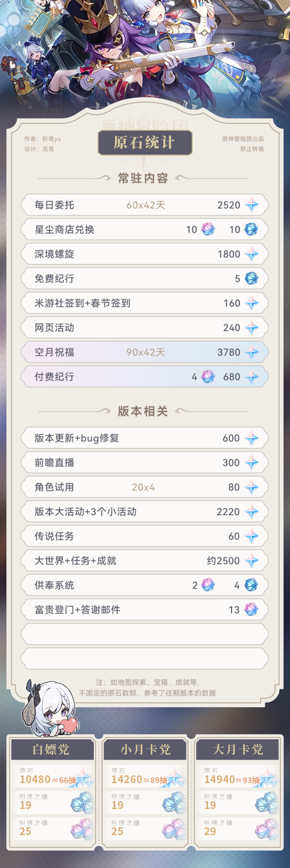This screenshot has width=290, height=868.
Task: Click the 原石统计 title banner
Action: pyautogui.click(x=145, y=142)
